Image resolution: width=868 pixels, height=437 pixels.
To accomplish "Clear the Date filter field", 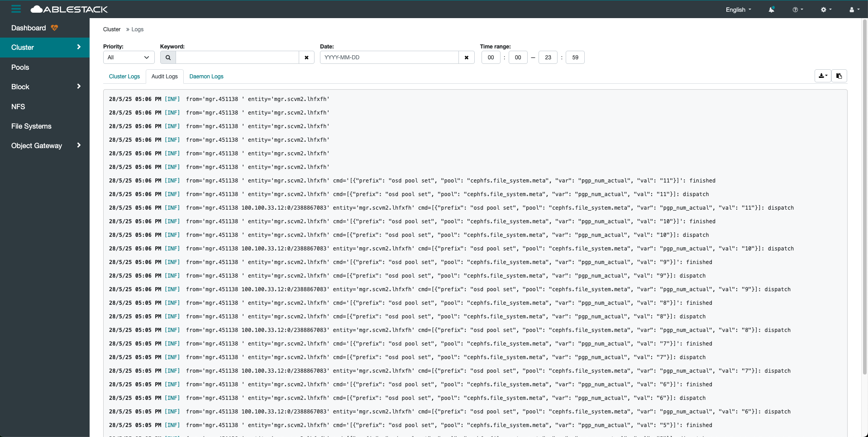I will 466,58.
